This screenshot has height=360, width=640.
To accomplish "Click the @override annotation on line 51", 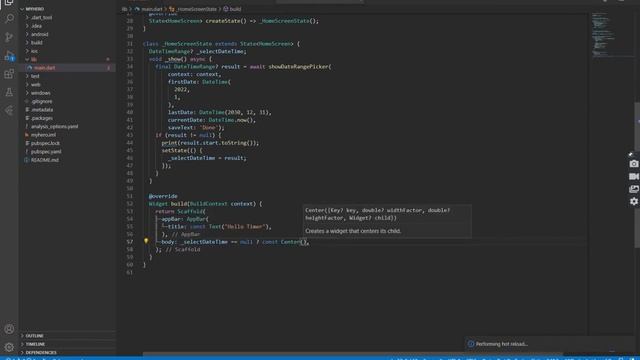I will pyautogui.click(x=163, y=196).
